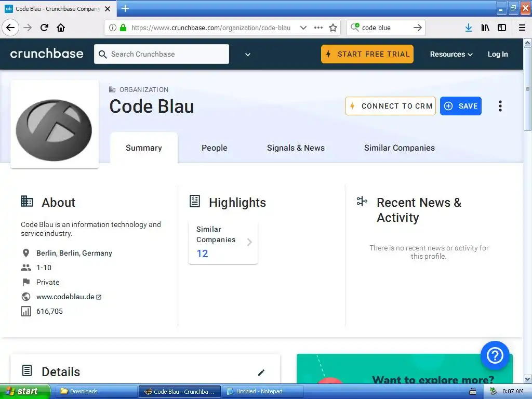Viewport: 532px width, 399px height.
Task: Click the Berlin, Berlin, Germany location link
Action: (74, 253)
